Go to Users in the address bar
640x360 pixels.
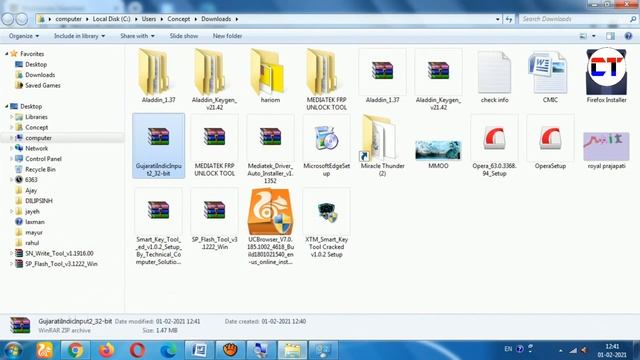point(149,19)
